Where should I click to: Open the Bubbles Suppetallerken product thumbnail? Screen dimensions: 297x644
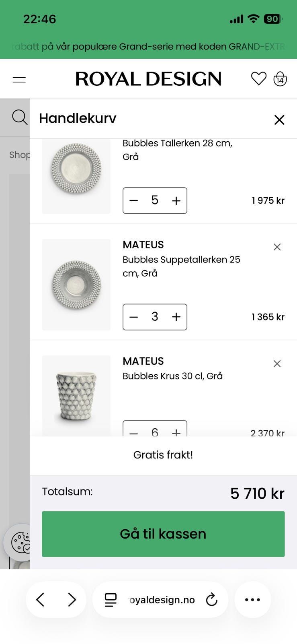[76, 285]
